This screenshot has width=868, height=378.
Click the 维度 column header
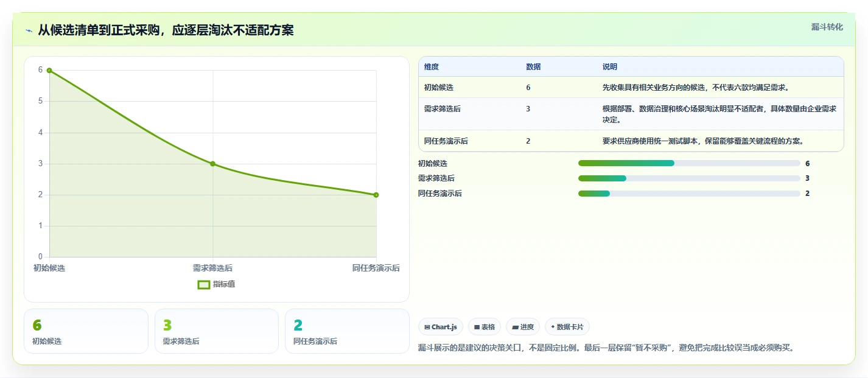pos(432,67)
